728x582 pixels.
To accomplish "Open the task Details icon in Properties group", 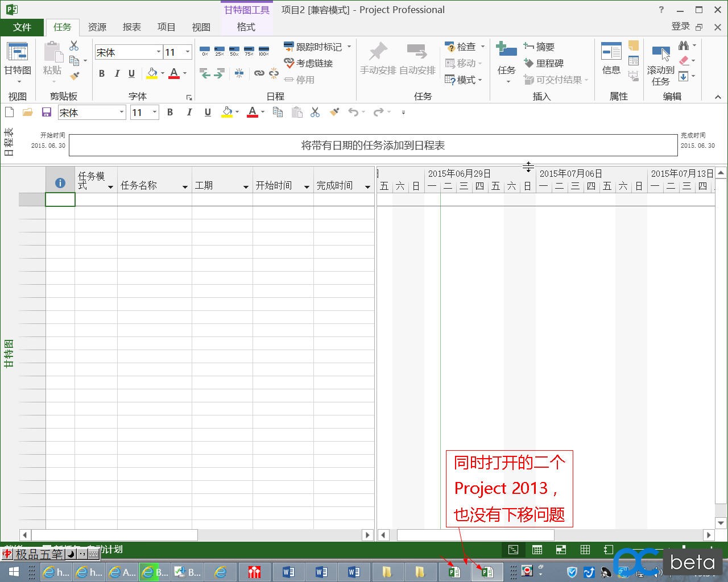I will (634, 61).
